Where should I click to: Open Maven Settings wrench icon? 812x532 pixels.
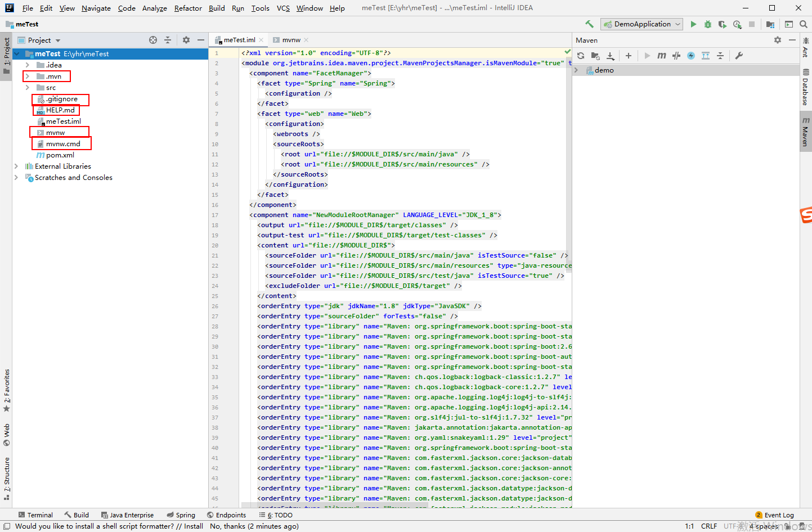click(x=739, y=56)
